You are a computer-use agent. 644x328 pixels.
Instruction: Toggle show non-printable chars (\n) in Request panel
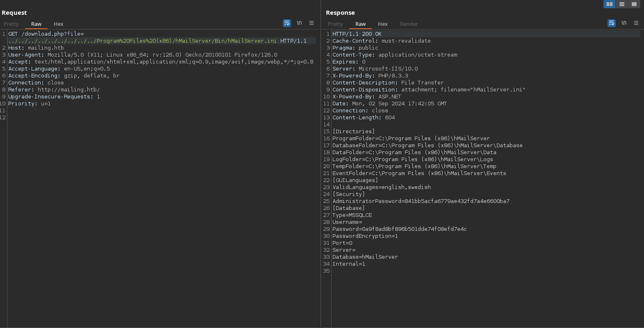(x=299, y=23)
